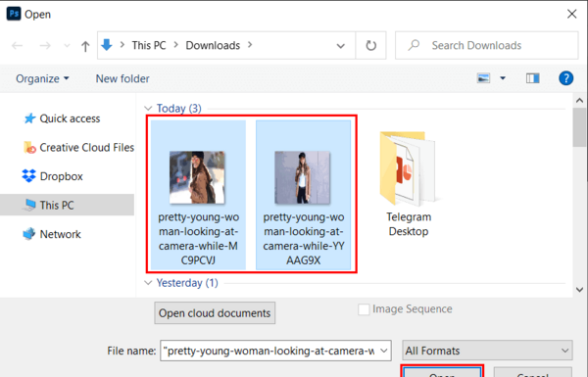Click the blue Downloads arrow icon in address bar
588x377 pixels.
(107, 45)
